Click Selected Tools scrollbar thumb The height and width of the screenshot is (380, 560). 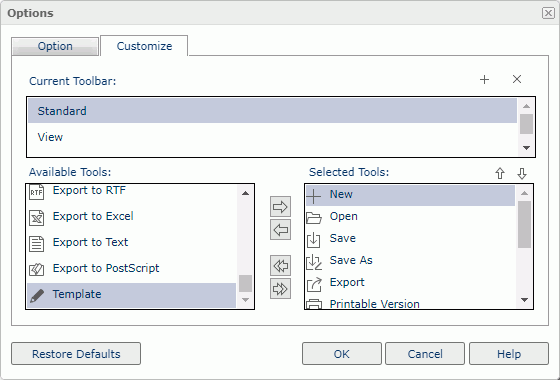click(x=524, y=225)
